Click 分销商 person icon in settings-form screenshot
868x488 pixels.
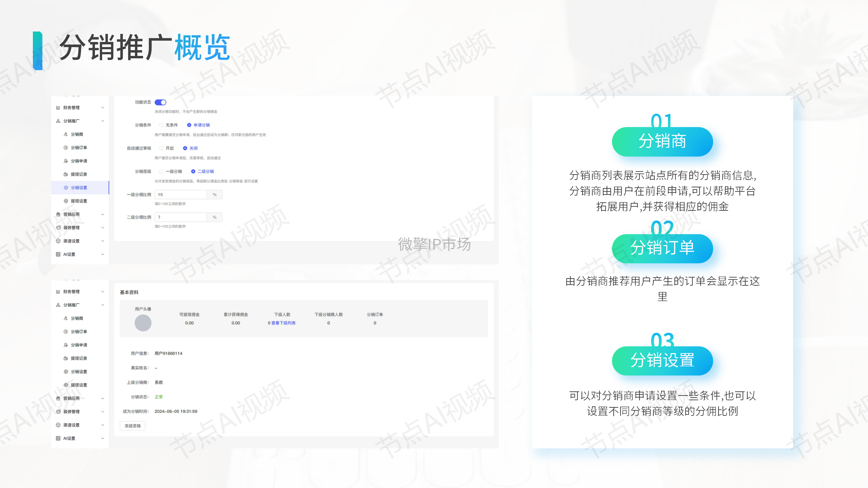[66, 135]
